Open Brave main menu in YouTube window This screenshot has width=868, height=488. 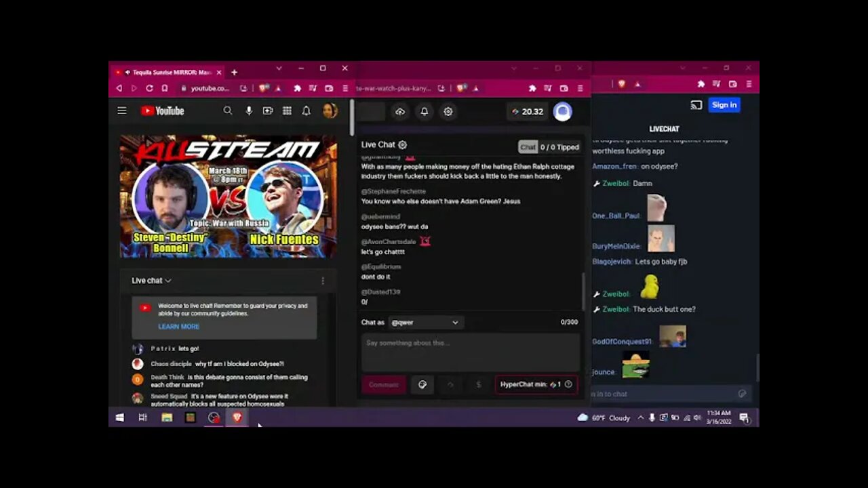(x=344, y=88)
